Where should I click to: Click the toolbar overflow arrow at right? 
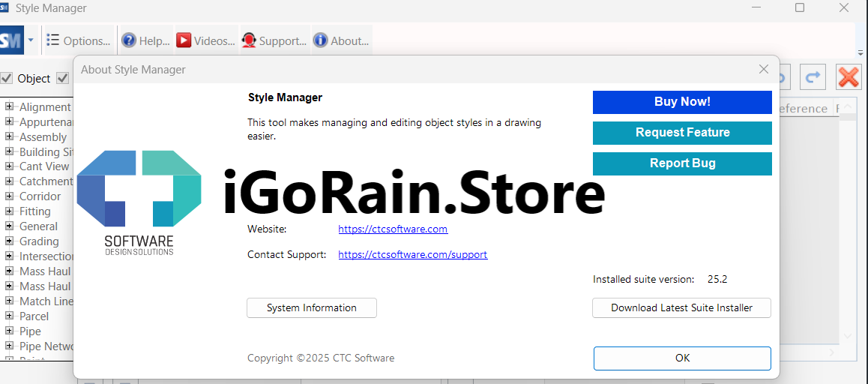[x=861, y=52]
